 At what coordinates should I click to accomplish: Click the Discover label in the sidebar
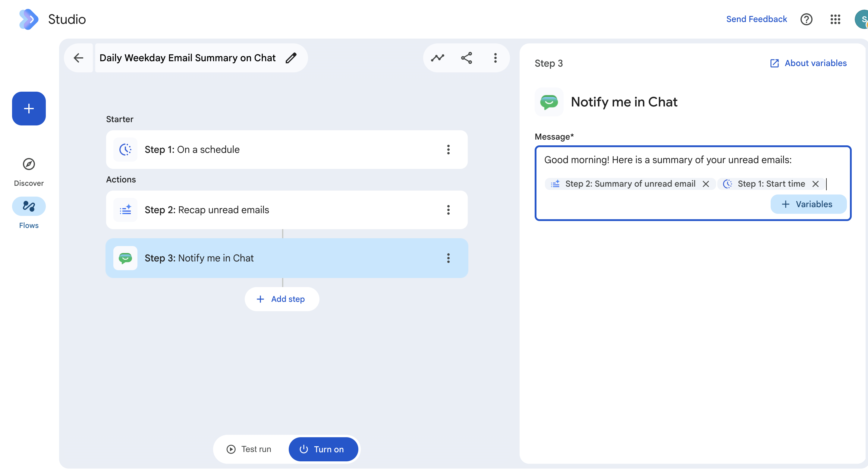29,183
